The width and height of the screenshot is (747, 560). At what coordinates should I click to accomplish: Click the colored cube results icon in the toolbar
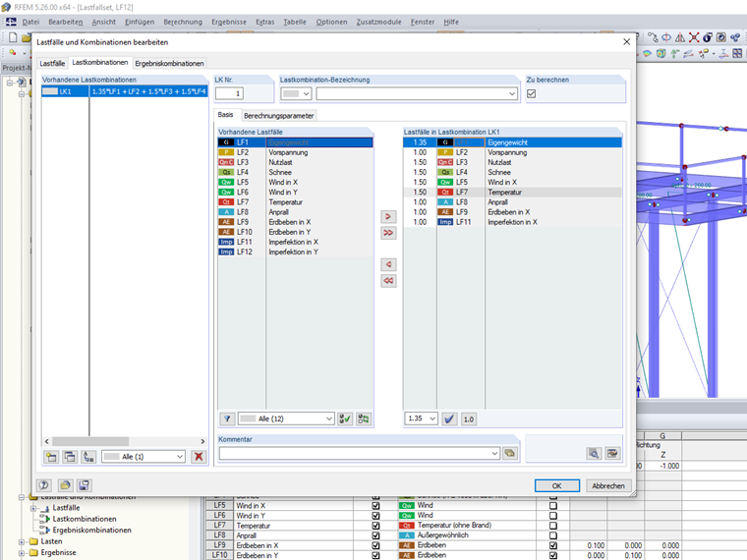tap(661, 53)
